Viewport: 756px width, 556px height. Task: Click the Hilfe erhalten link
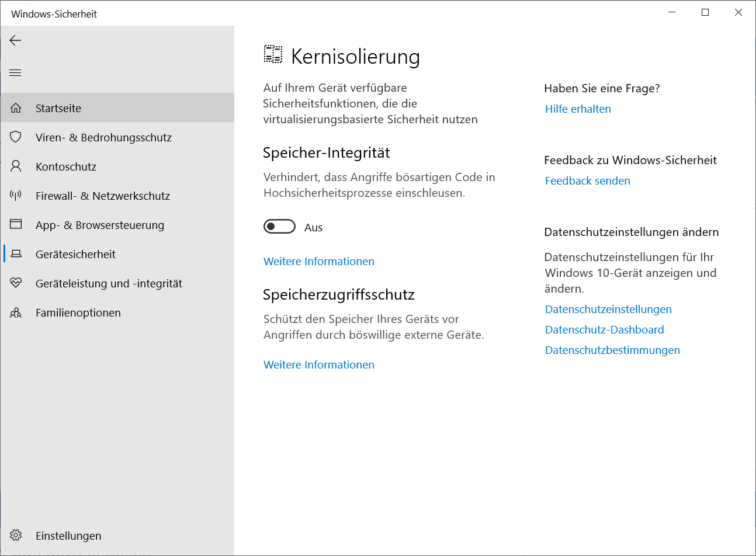click(578, 109)
